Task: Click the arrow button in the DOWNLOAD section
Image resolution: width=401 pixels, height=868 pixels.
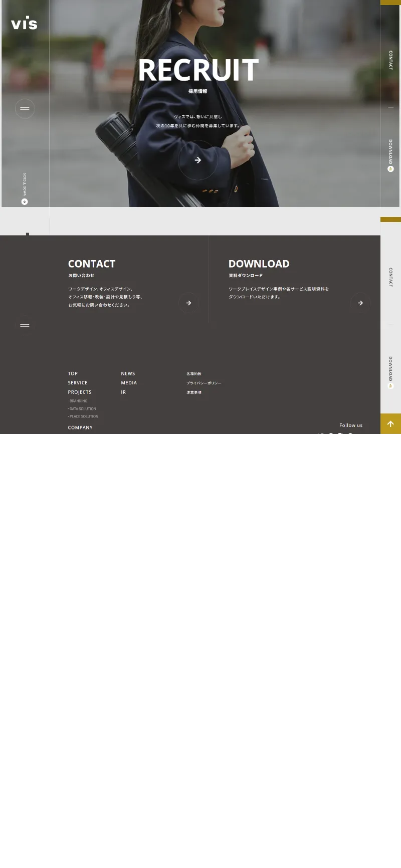Action: point(360,303)
